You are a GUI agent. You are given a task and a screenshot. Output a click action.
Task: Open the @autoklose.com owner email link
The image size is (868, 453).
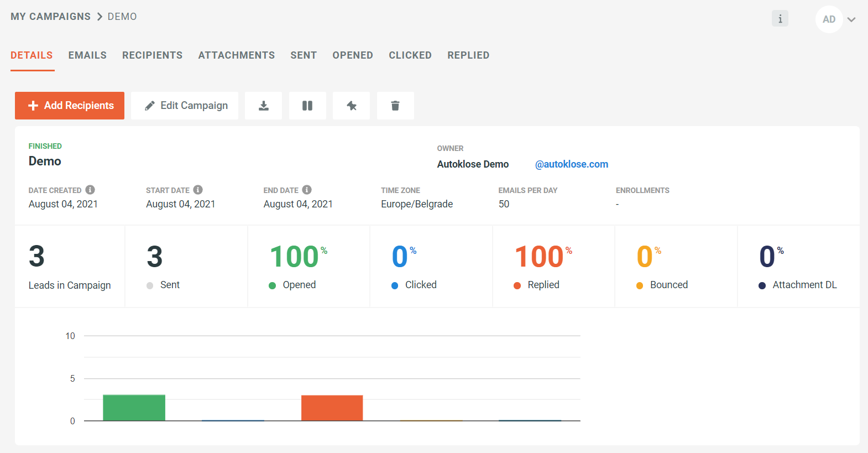(x=572, y=164)
